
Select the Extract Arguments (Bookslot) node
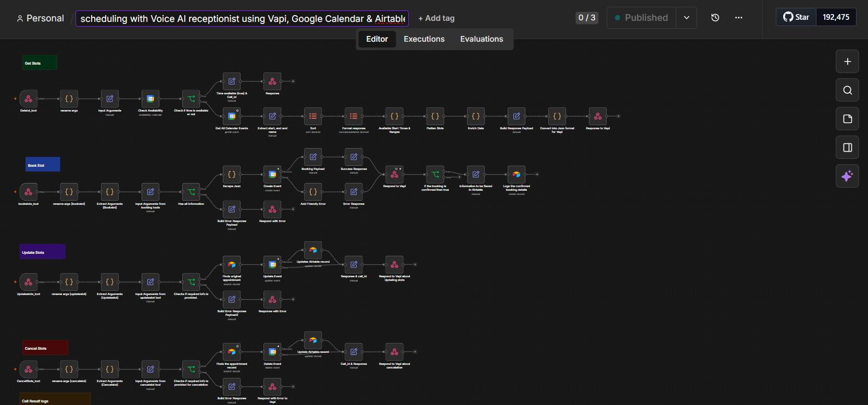click(110, 192)
